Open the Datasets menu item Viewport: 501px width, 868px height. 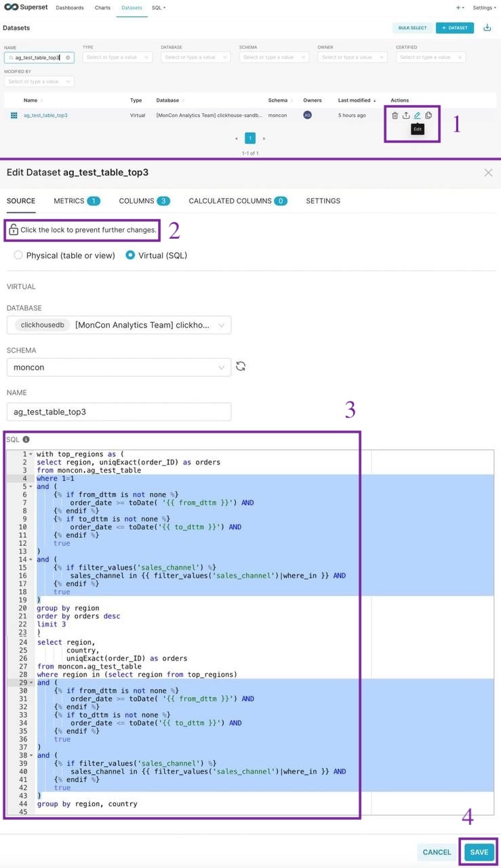(132, 7)
